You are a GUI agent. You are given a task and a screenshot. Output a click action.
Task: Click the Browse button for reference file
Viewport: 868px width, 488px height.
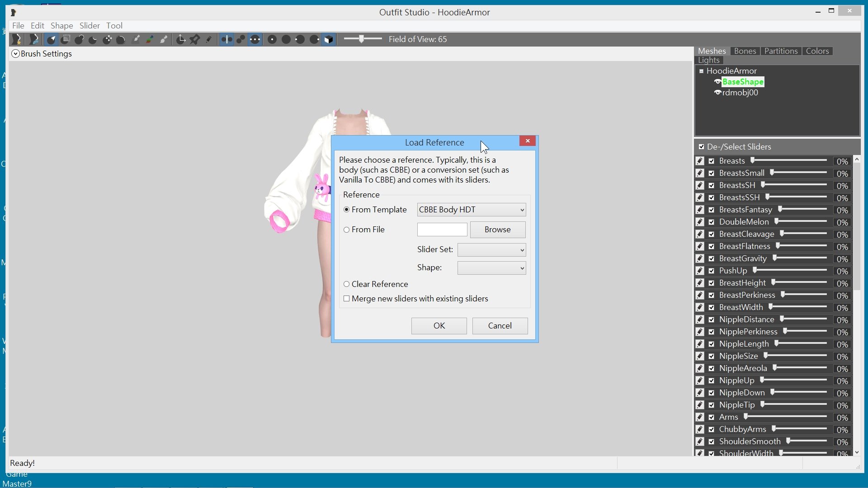point(498,230)
